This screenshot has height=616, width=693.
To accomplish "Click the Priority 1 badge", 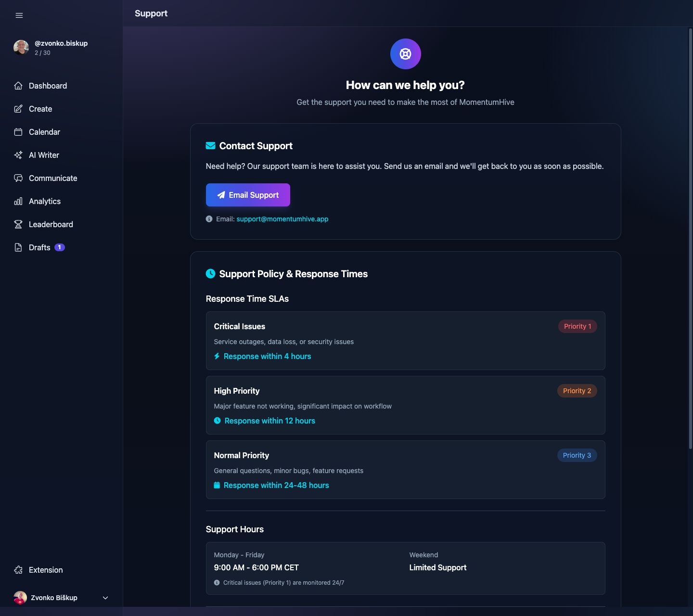I will pos(577,326).
